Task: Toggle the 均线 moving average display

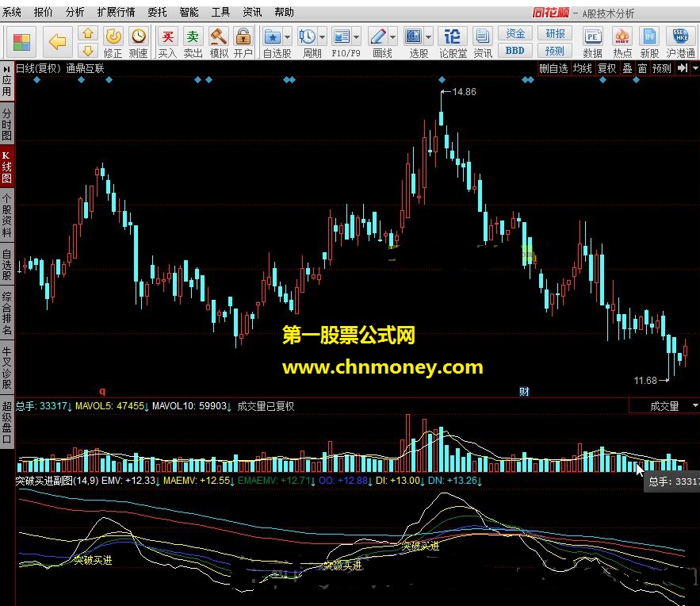Action: pos(582,68)
